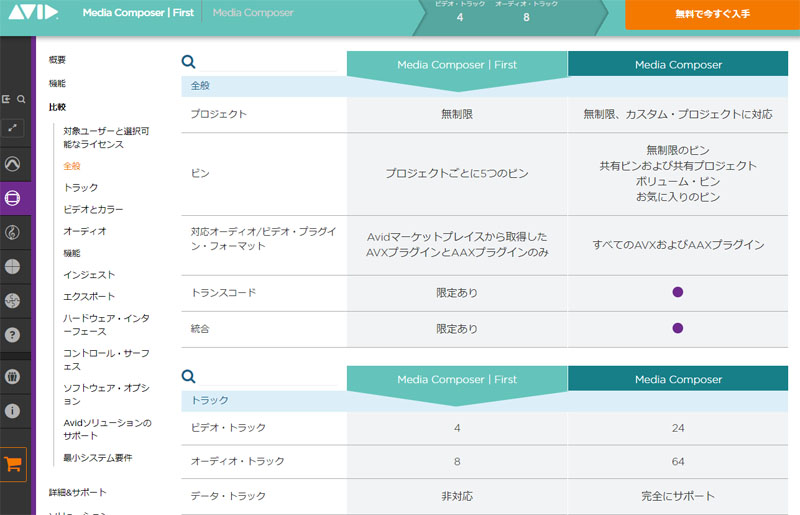Go to 概要 section
The width and height of the screenshot is (800, 515).
click(57, 60)
